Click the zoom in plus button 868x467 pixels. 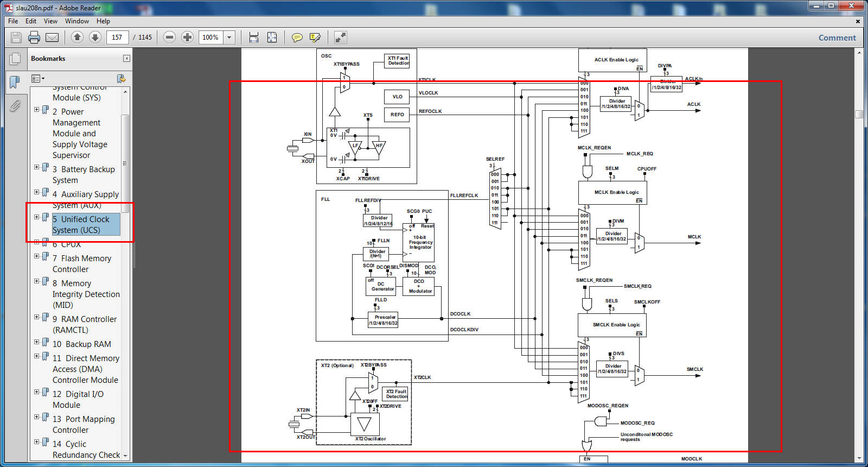(187, 37)
